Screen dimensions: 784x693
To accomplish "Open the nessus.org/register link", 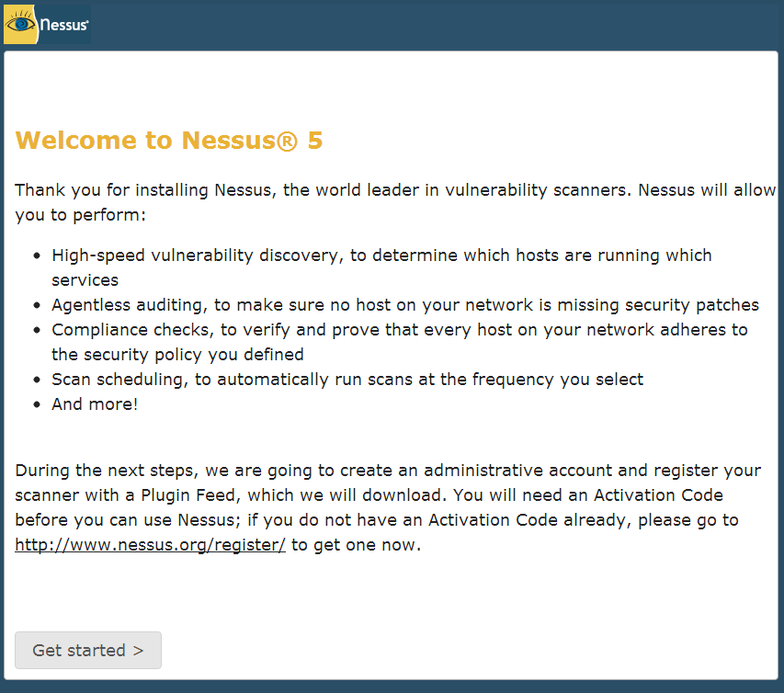I will 150,545.
